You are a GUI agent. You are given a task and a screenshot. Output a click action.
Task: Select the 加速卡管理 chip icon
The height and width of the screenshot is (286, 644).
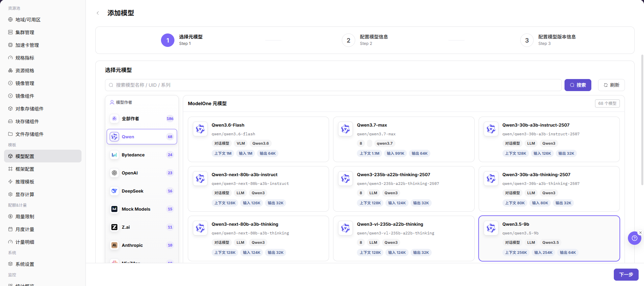pos(10,45)
